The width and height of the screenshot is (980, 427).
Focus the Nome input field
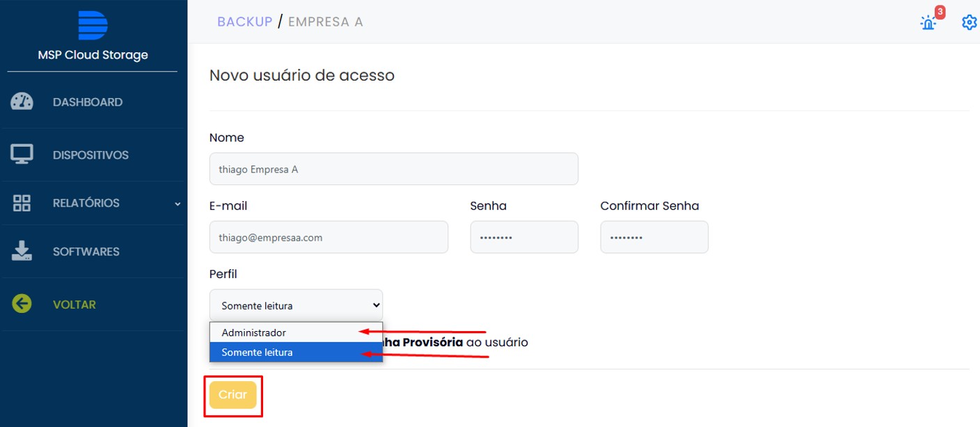point(393,169)
